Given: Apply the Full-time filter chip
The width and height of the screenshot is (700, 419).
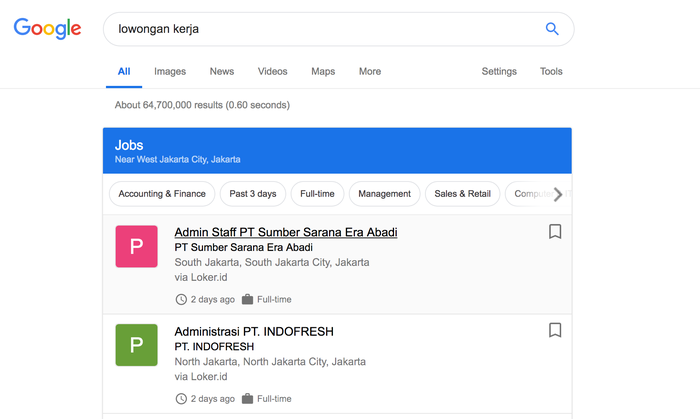Looking at the screenshot, I should pos(317,194).
